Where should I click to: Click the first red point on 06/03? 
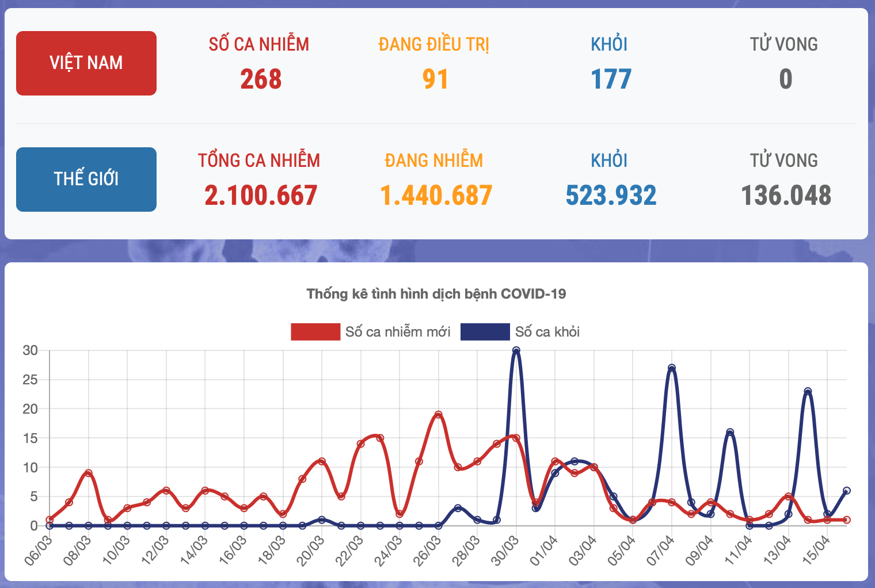coord(50,520)
